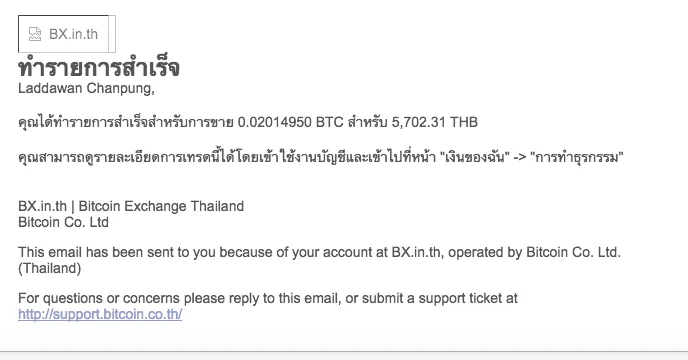
Task: Click BX.in.th text in the signature line
Action: [x=42, y=206]
